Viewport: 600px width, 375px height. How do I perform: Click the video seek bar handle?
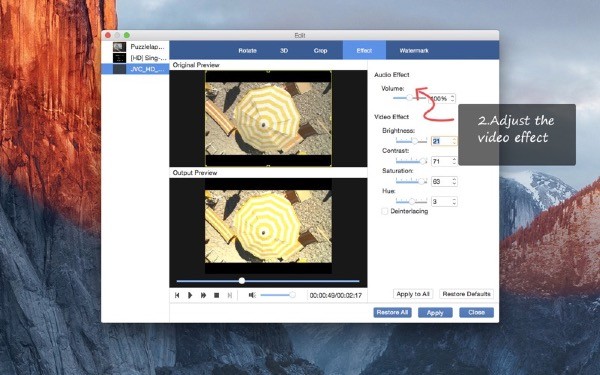[x=242, y=281]
